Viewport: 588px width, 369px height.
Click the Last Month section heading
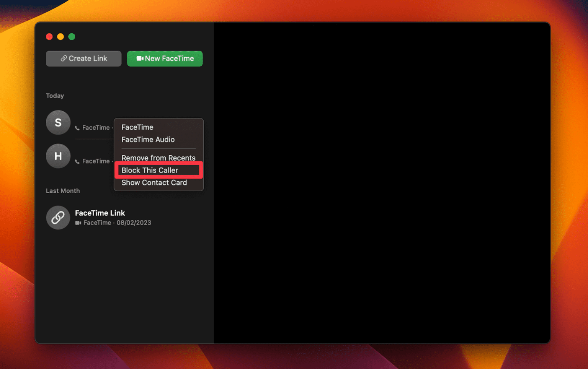point(63,190)
